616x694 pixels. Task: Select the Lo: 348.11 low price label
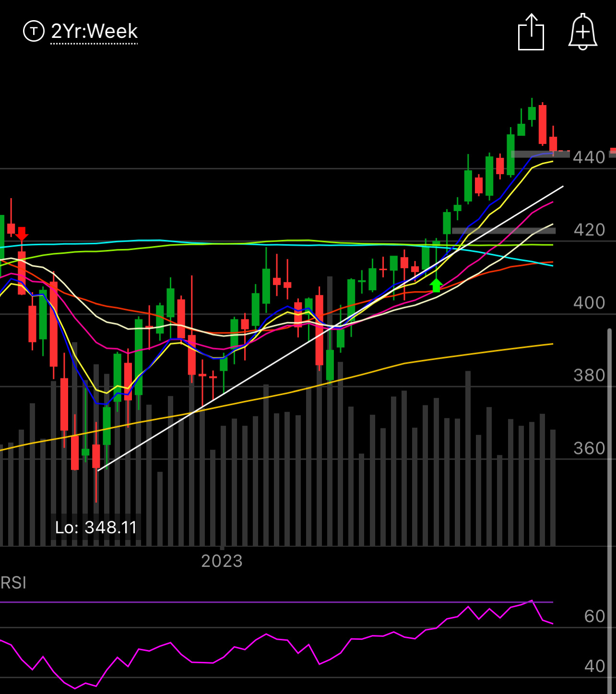click(x=96, y=528)
